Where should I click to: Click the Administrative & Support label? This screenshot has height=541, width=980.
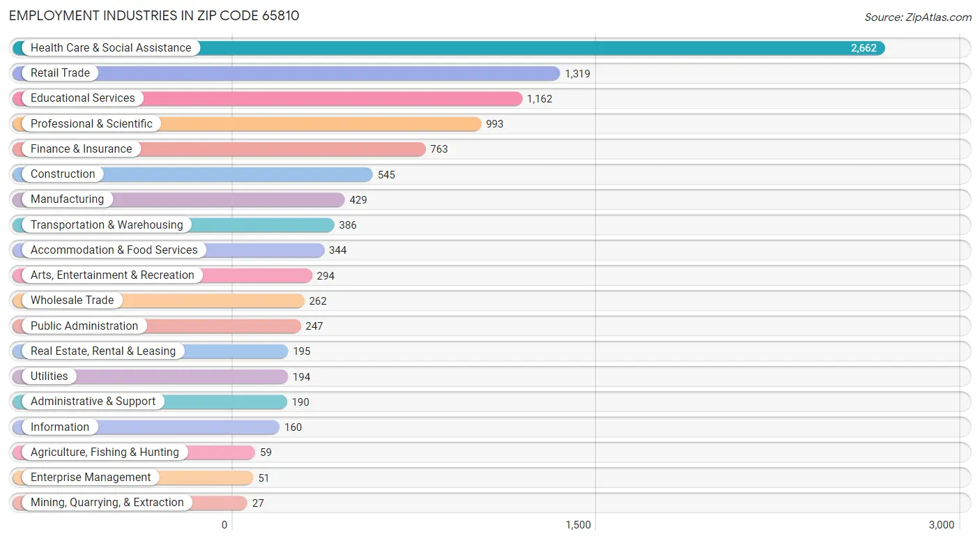(x=93, y=402)
